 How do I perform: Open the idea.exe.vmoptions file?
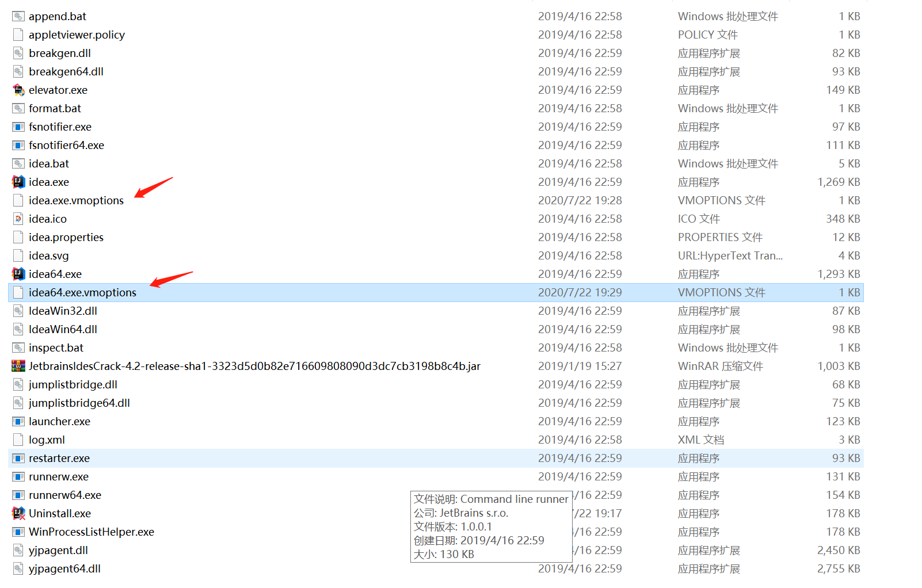pyautogui.click(x=76, y=200)
